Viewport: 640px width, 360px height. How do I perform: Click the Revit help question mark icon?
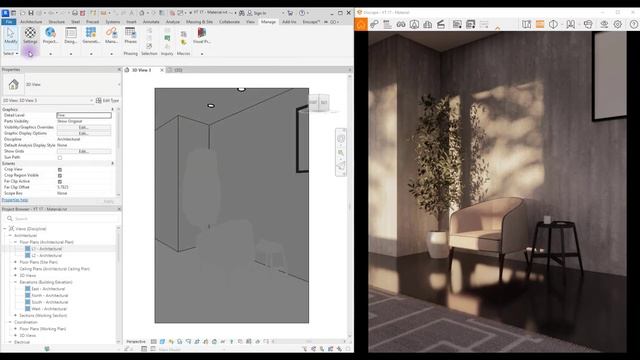point(302,13)
